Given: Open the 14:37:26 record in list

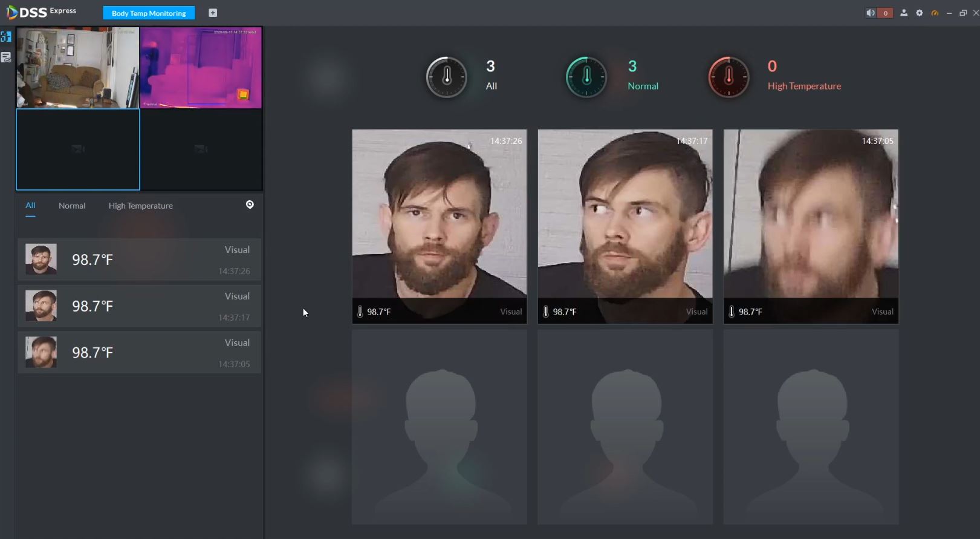Looking at the screenshot, I should (139, 260).
